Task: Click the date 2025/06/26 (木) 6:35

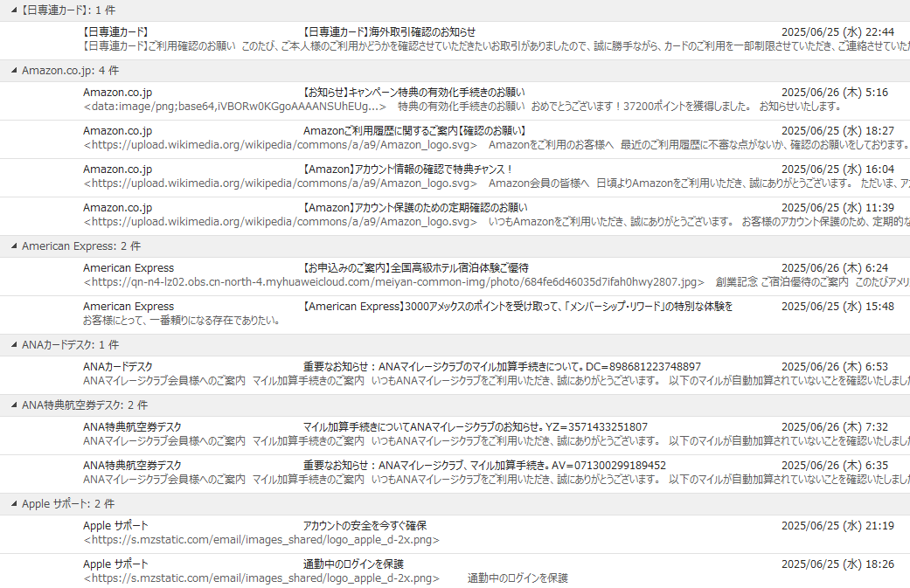Action: coord(835,465)
